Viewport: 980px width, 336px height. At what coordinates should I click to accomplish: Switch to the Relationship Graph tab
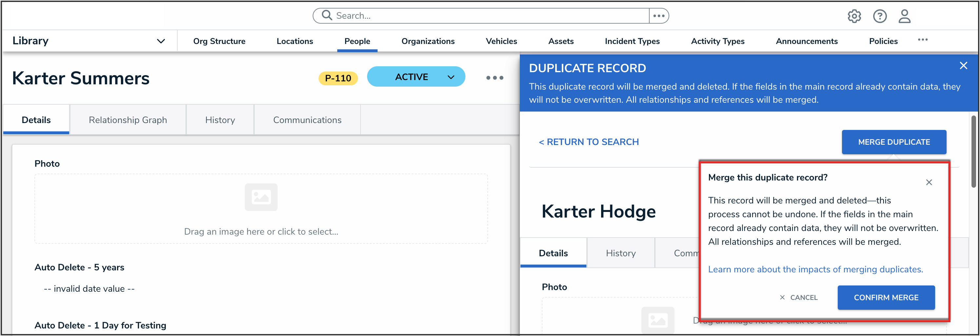coord(128,120)
